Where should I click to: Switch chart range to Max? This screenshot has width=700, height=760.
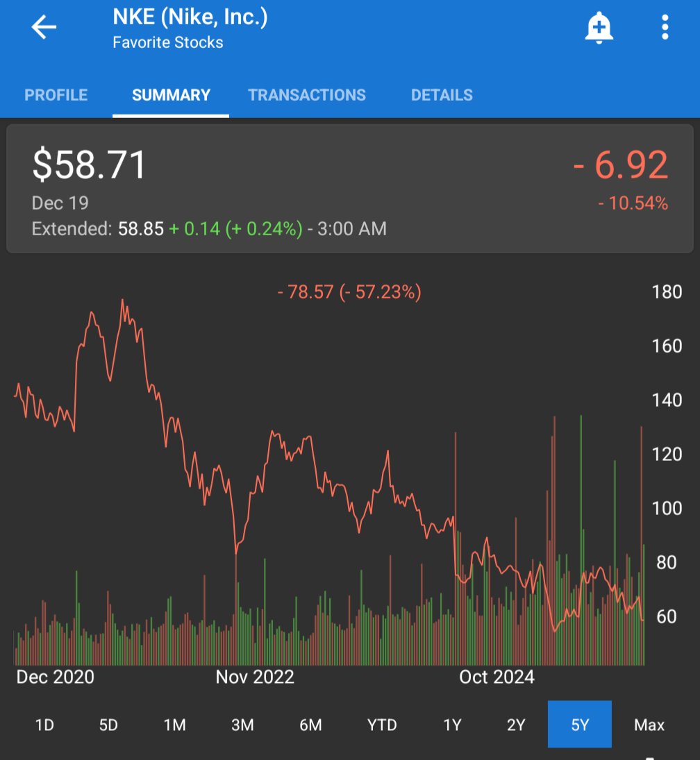(649, 725)
